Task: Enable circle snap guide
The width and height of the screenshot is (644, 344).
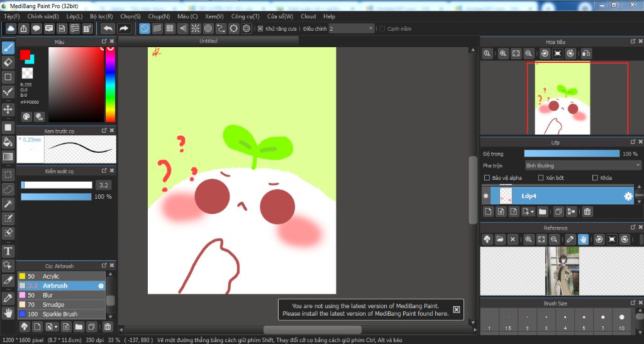Action: [x=208, y=28]
